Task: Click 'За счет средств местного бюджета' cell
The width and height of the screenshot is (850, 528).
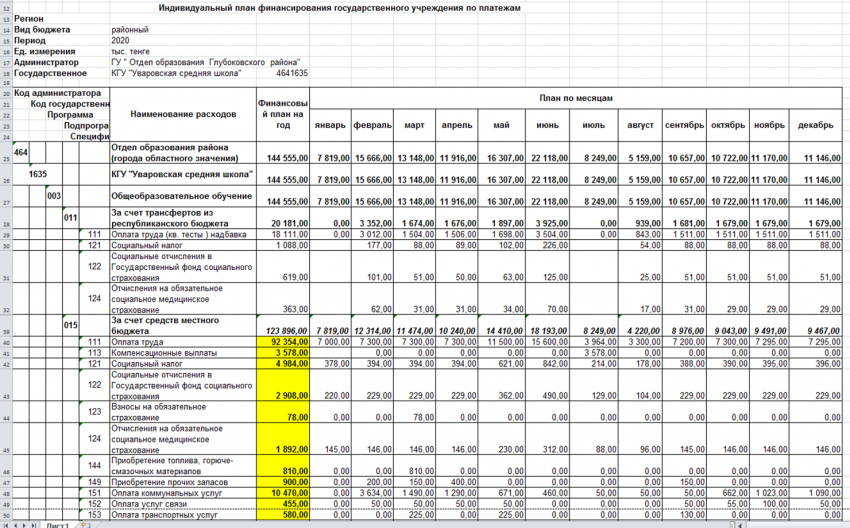Action: 183,325
